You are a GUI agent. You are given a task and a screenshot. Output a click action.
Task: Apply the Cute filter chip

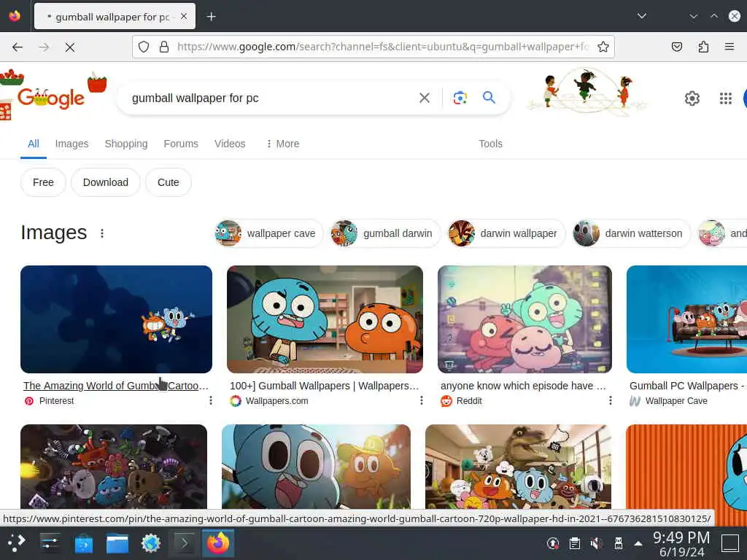(x=169, y=182)
